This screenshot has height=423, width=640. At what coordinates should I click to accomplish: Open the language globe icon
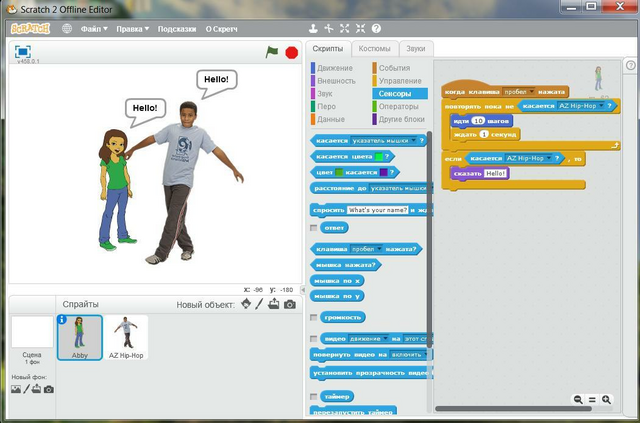coord(67,29)
